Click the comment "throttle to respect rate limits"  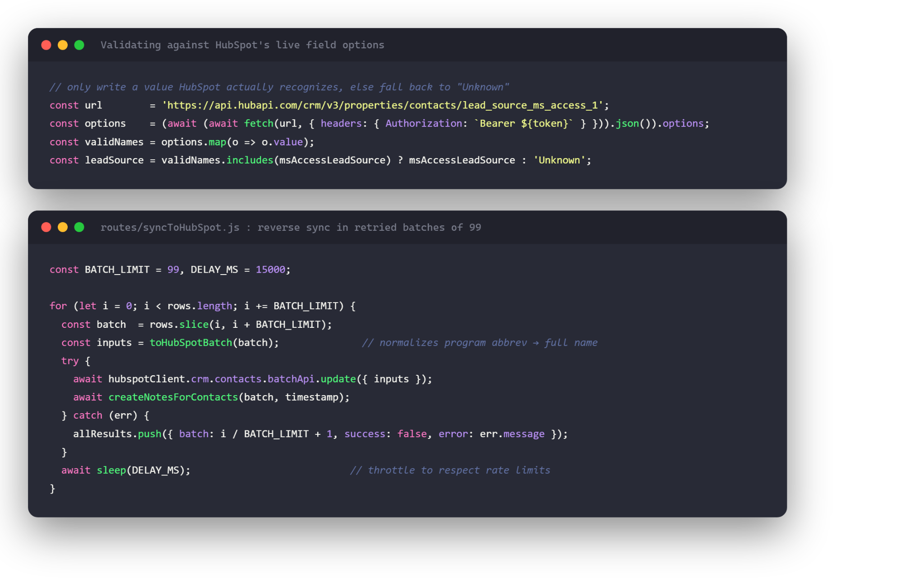450,470
